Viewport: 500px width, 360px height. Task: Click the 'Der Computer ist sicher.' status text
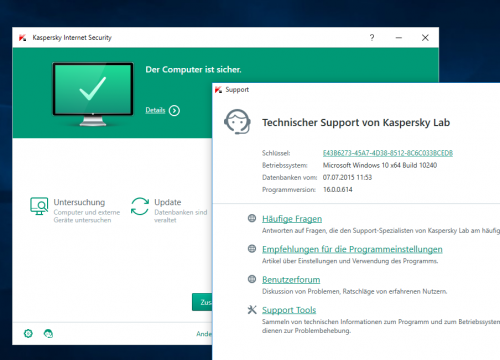(x=193, y=70)
